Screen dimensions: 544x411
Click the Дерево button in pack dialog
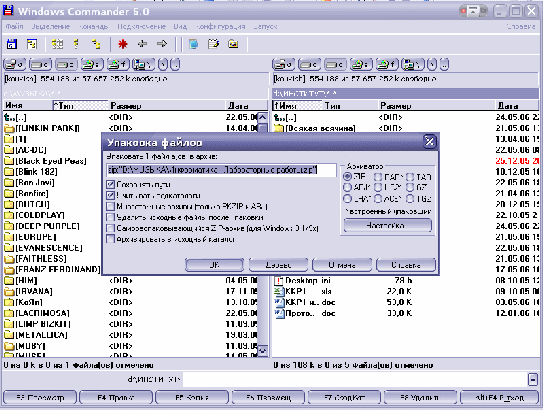pyautogui.click(x=278, y=265)
